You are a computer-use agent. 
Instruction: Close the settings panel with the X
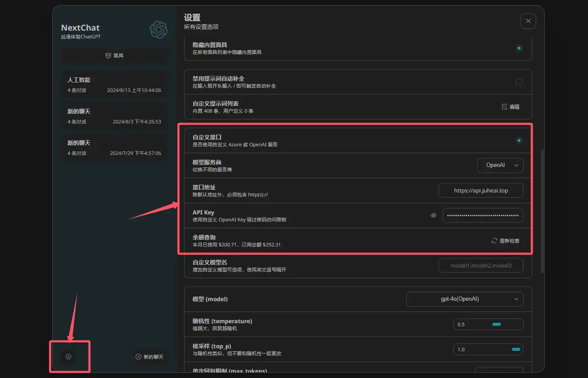click(x=528, y=21)
